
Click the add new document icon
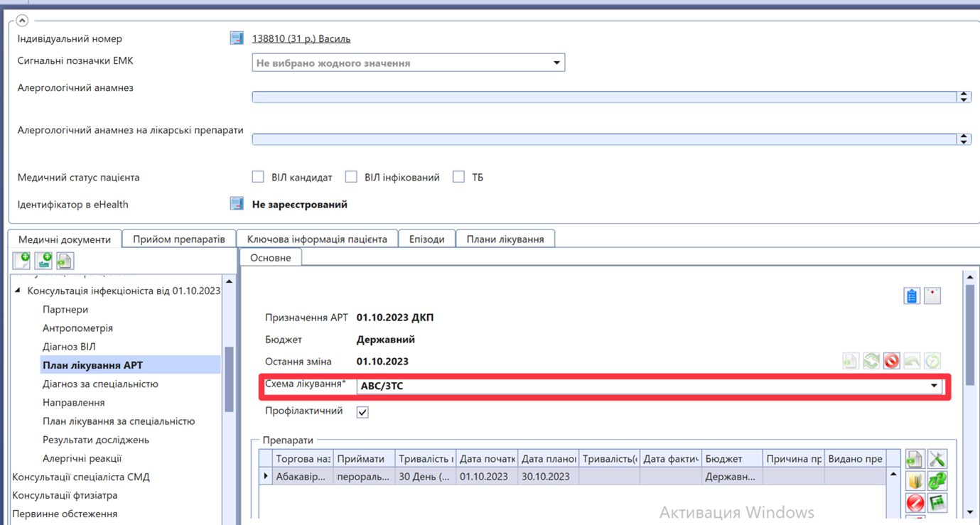click(x=21, y=261)
